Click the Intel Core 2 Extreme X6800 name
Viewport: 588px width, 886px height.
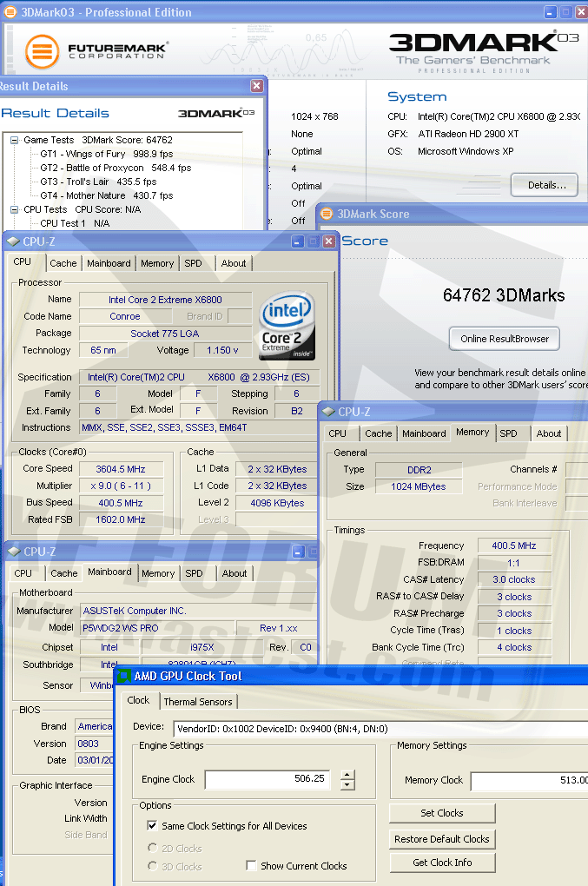(166, 300)
